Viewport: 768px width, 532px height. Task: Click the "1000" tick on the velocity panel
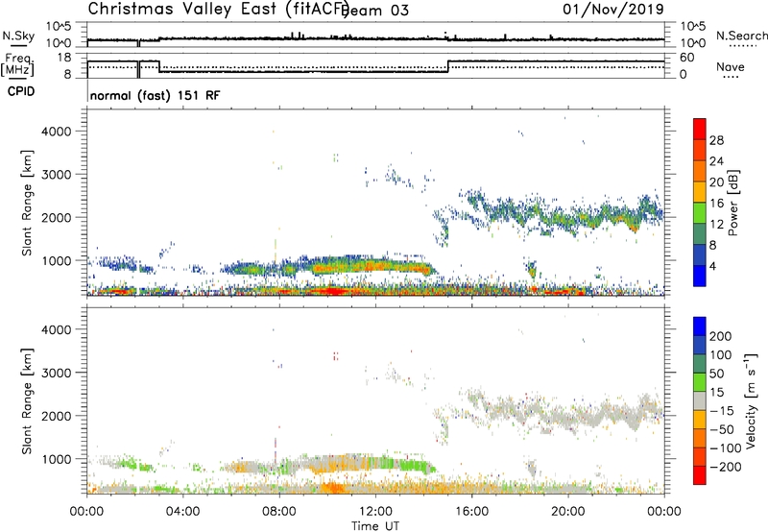(57, 459)
